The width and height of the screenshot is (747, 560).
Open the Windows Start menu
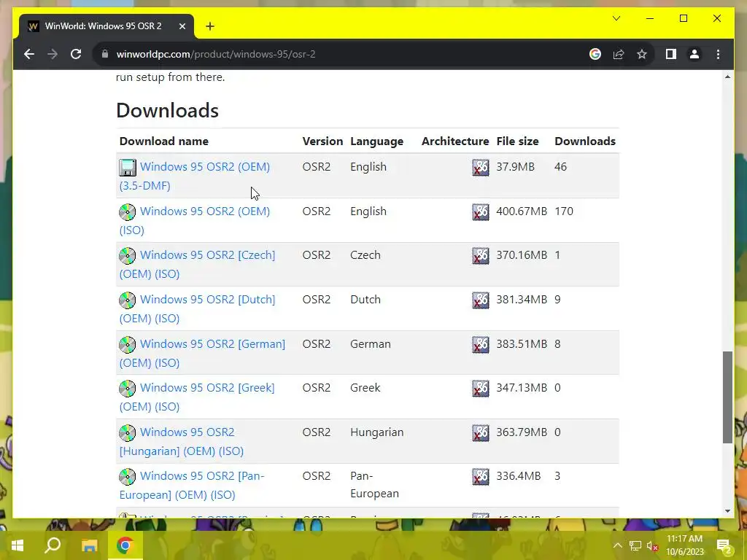tap(18, 545)
